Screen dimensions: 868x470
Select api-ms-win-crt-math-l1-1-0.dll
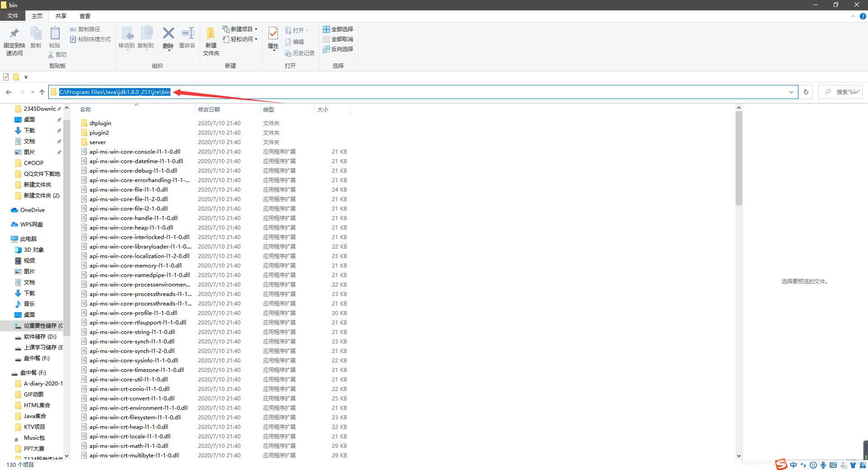click(129, 446)
